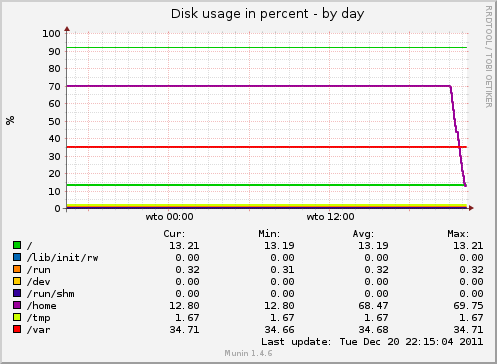This screenshot has width=497, height=364.
Task: Click the RRDTOOL / TOBI OETIKER watermark
Action: (x=488, y=57)
